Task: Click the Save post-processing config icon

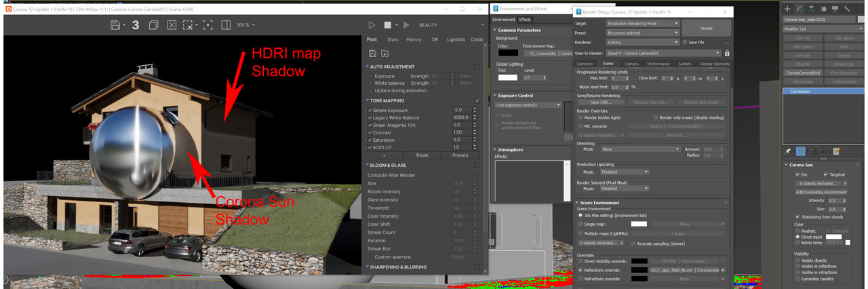Action: (372, 53)
